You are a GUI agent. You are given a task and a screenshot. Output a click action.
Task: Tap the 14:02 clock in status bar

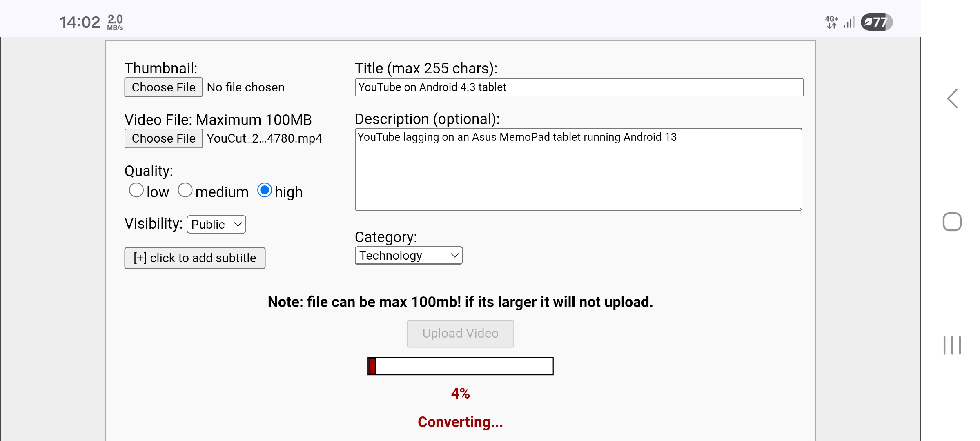tap(80, 22)
